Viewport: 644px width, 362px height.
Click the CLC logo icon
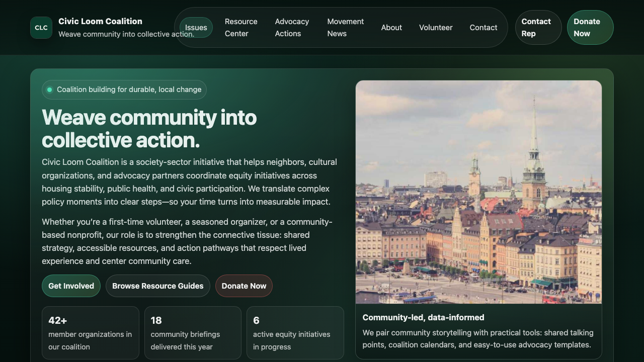pos(41,28)
